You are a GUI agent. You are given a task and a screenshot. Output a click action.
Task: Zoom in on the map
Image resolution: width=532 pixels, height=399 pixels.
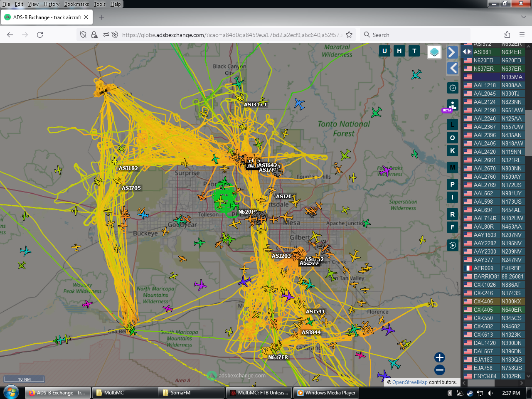(440, 357)
